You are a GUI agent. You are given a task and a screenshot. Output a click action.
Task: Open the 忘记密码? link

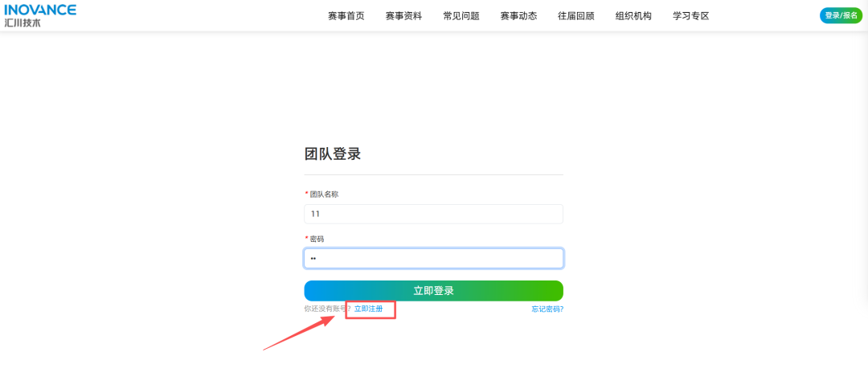click(x=547, y=309)
